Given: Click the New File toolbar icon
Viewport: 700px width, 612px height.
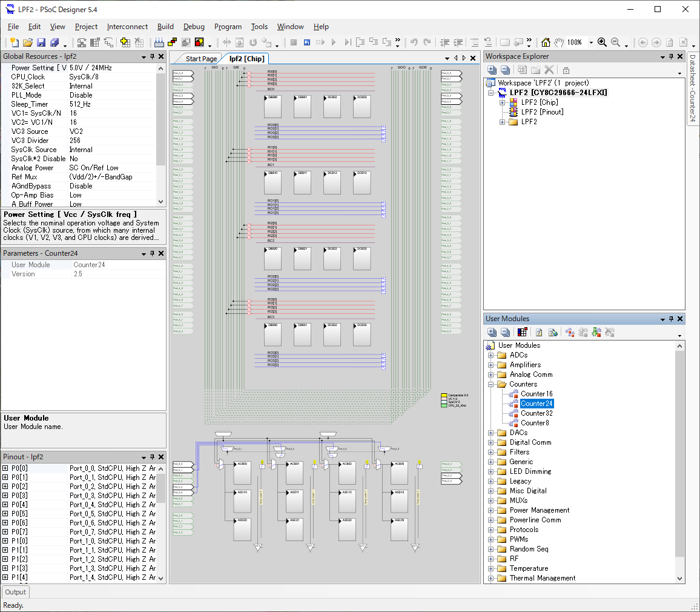Looking at the screenshot, I should [x=15, y=42].
